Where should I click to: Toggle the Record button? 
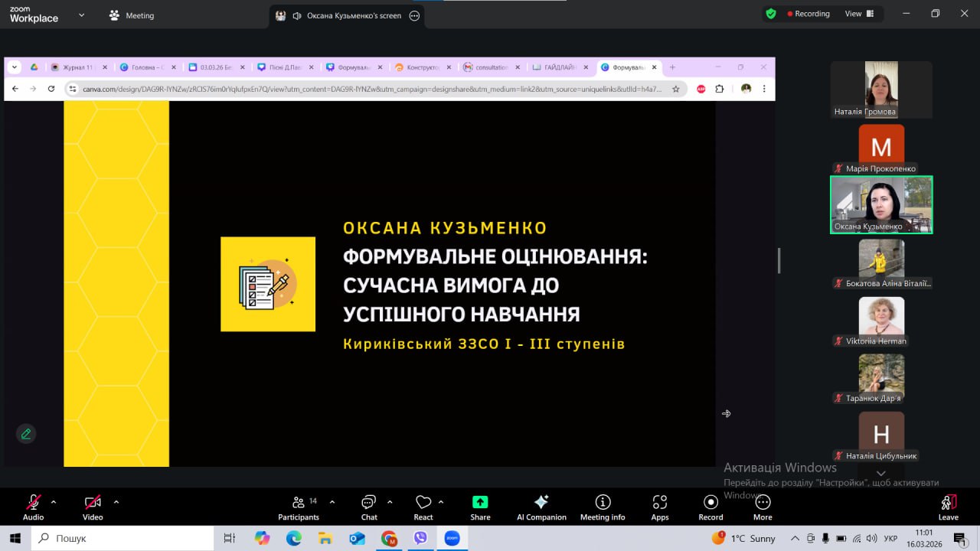pos(710,507)
